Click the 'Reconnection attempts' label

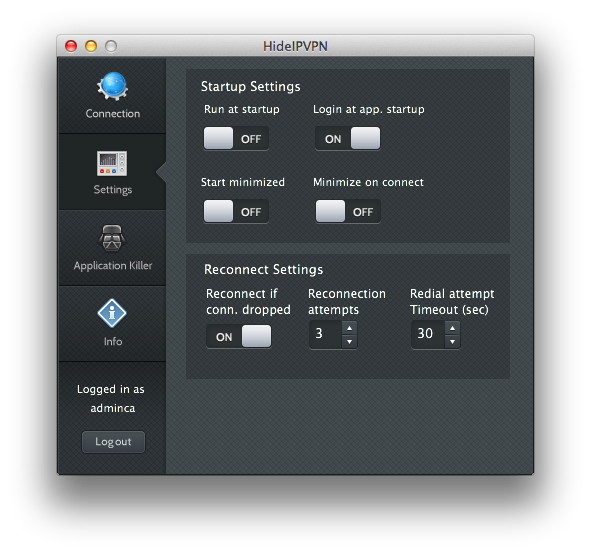coord(347,301)
